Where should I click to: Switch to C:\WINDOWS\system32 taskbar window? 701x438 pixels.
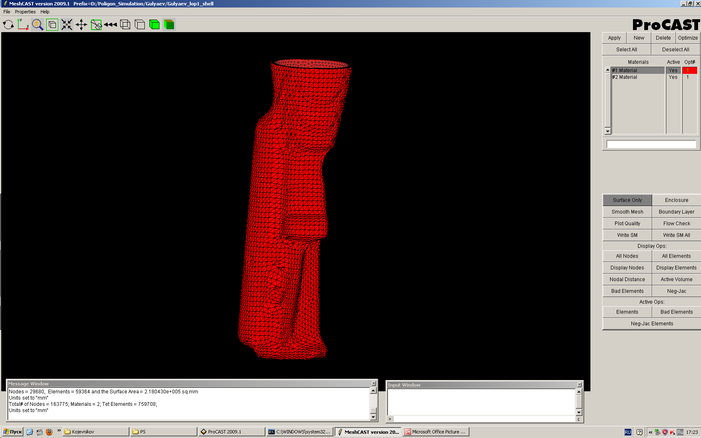(300, 432)
